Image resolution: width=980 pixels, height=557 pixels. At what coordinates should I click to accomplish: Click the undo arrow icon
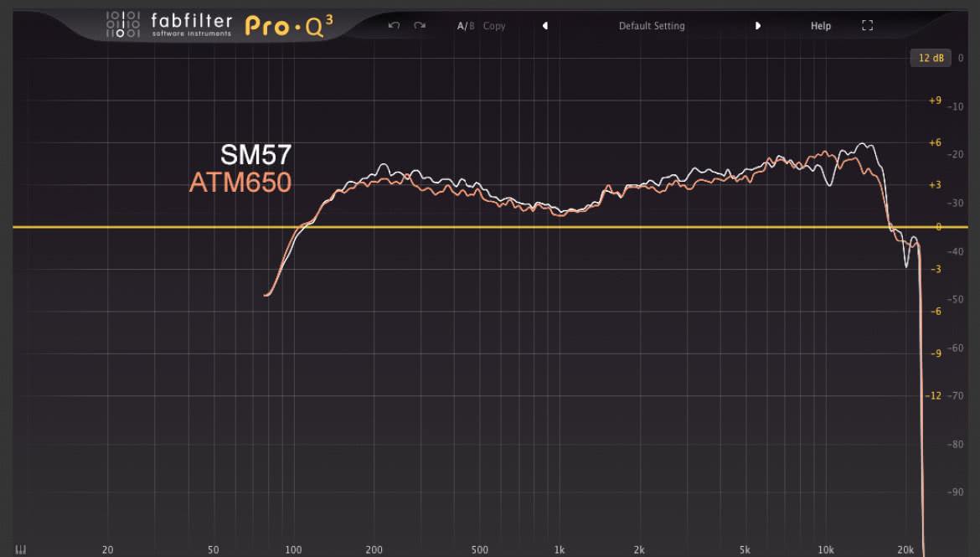(x=394, y=26)
